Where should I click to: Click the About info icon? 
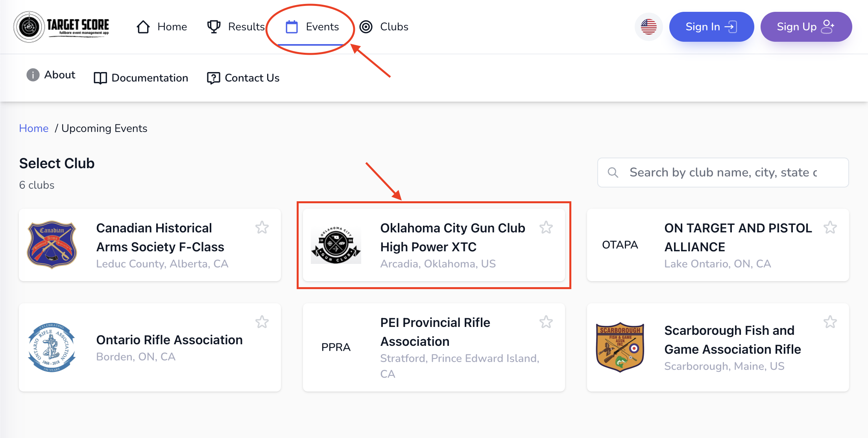[x=33, y=75]
